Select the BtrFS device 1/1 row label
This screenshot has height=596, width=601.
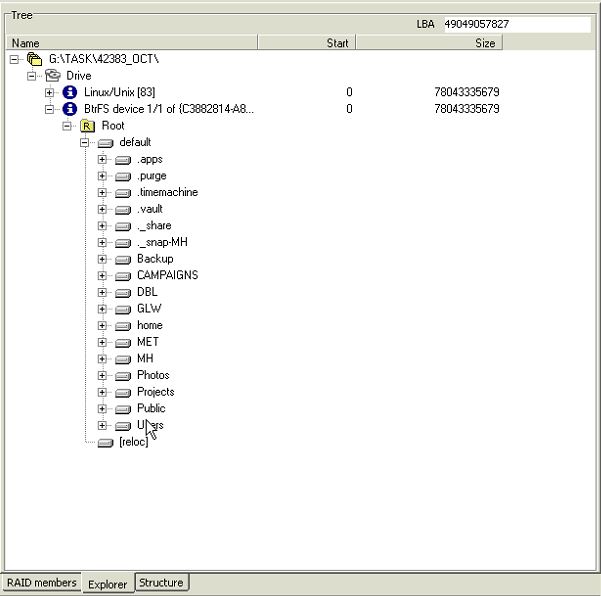click(x=169, y=109)
